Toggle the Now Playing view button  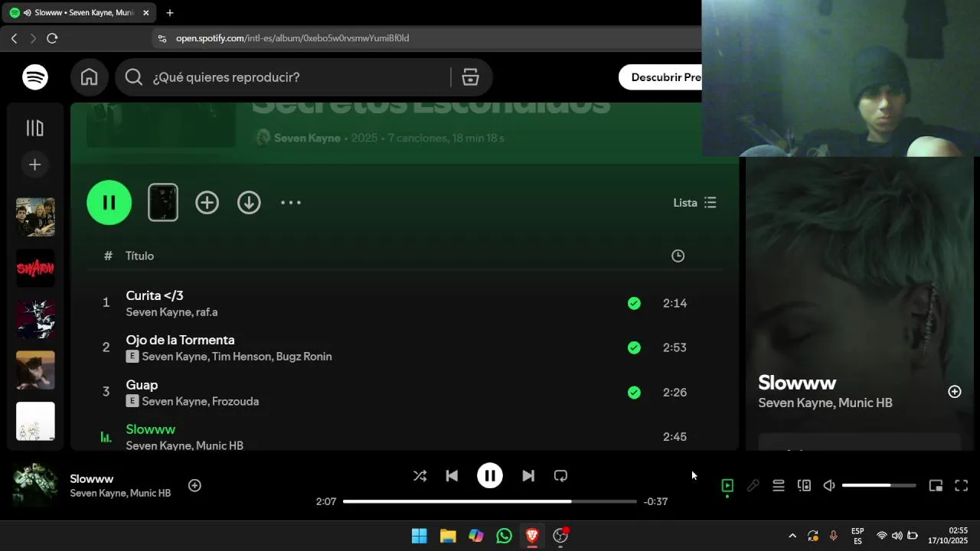[727, 485]
